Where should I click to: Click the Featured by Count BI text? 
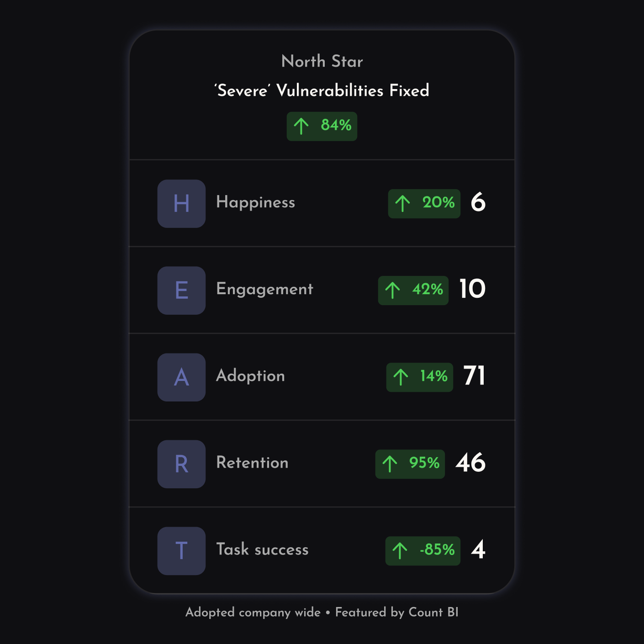[x=396, y=612]
